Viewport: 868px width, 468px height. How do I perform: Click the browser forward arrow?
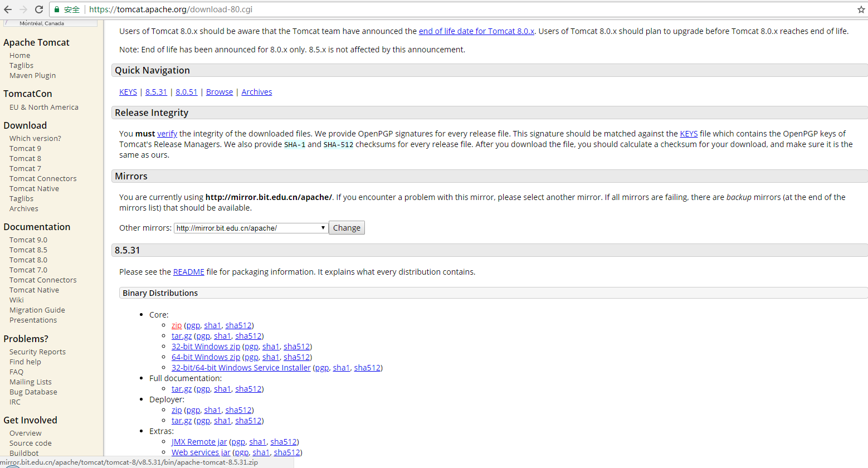pos(23,9)
